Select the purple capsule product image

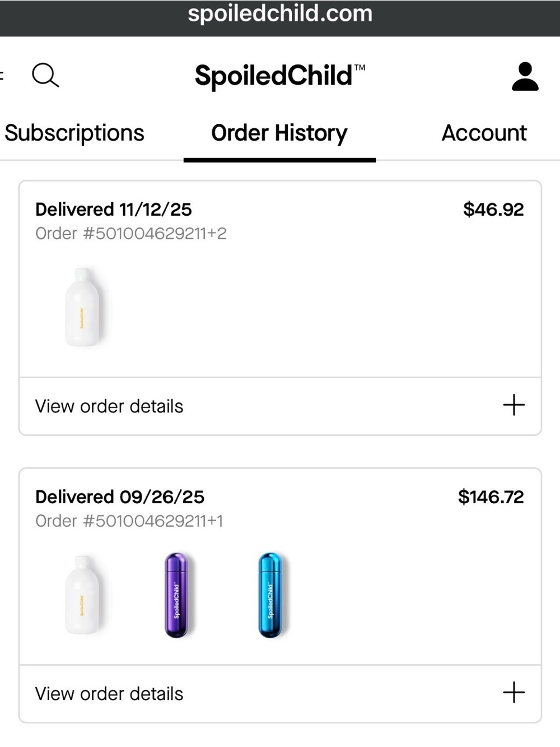pos(176,595)
